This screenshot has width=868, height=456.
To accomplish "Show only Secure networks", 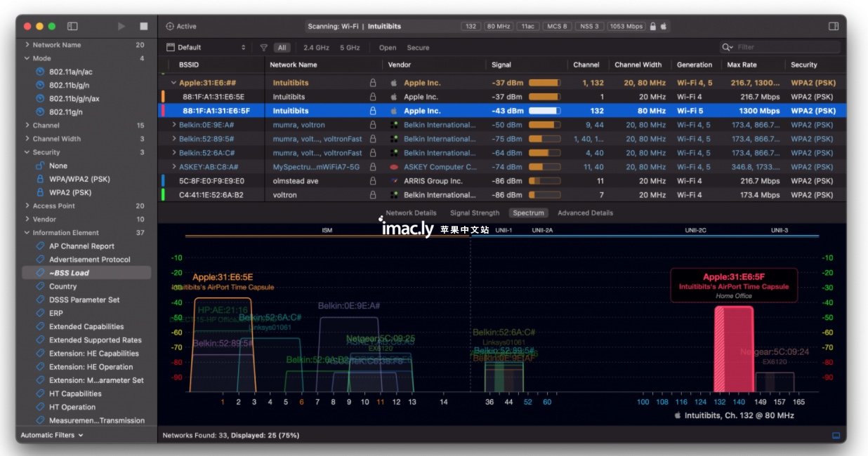I will pyautogui.click(x=418, y=48).
